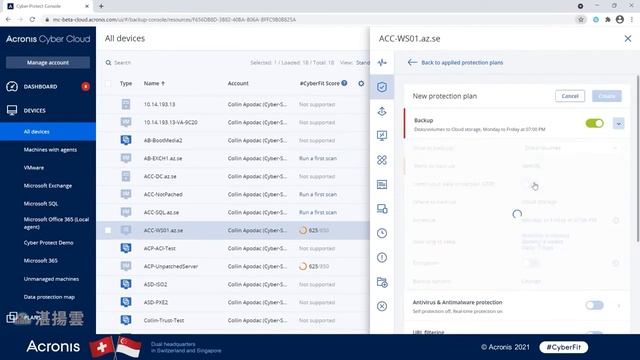Select Microsoft 365 in the sidebar
640x360 pixels.
(x=41, y=260)
